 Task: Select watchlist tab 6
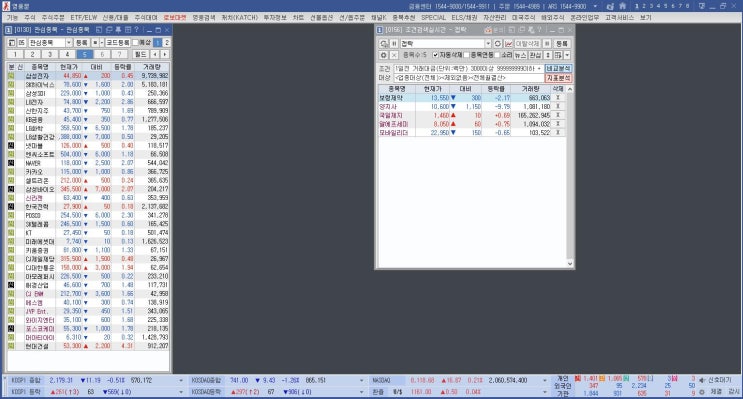click(x=102, y=54)
